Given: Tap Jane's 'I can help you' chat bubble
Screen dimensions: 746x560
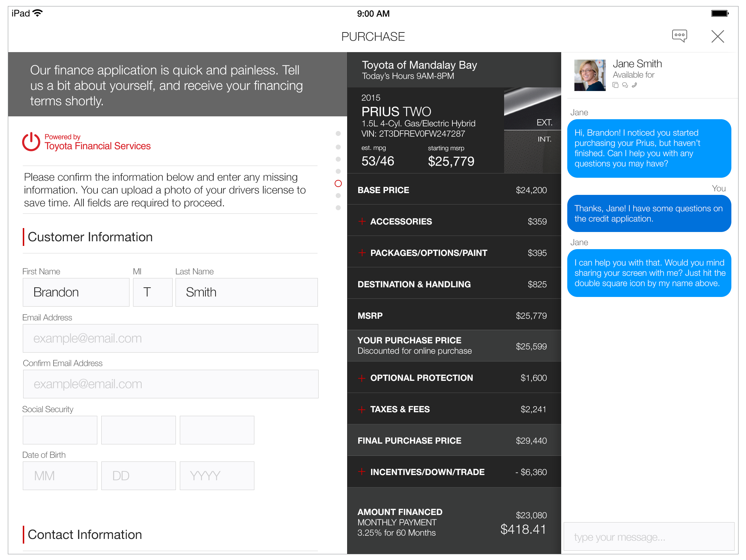Looking at the screenshot, I should point(649,273).
